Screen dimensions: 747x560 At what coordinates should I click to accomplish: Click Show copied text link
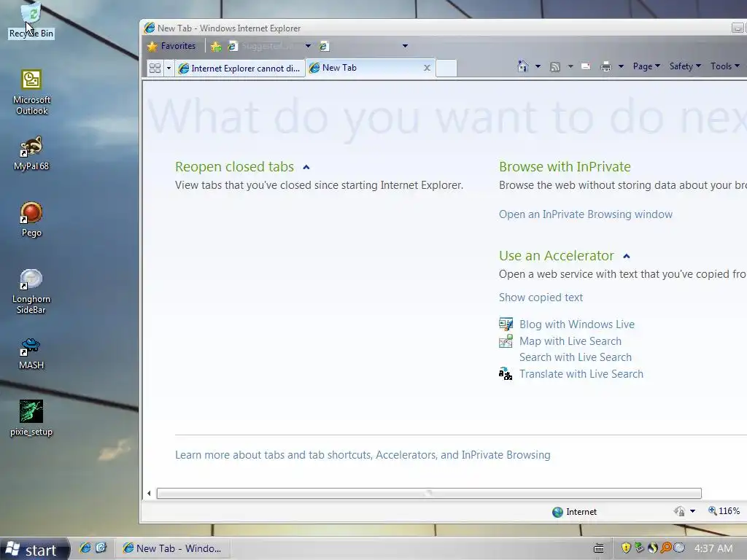[541, 297]
